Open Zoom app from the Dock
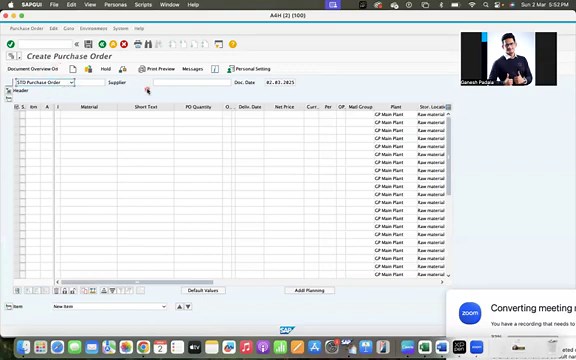Screen dimensions: 576x360 [476, 347]
